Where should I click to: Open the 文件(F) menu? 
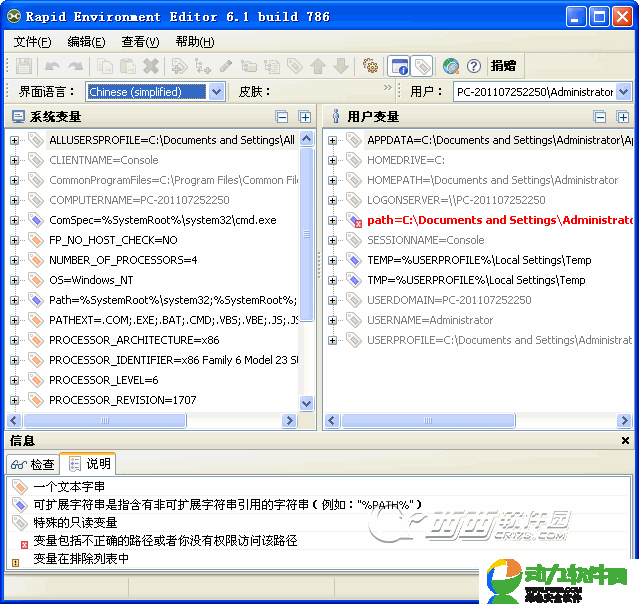tap(32, 41)
